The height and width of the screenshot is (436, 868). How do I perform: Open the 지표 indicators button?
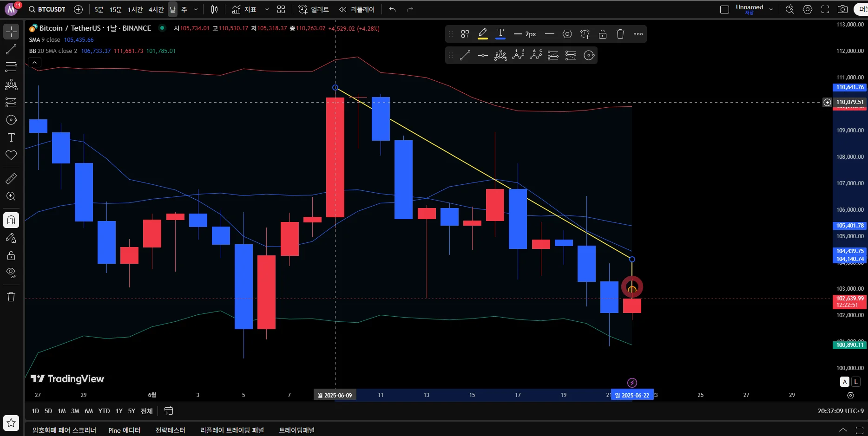(244, 9)
